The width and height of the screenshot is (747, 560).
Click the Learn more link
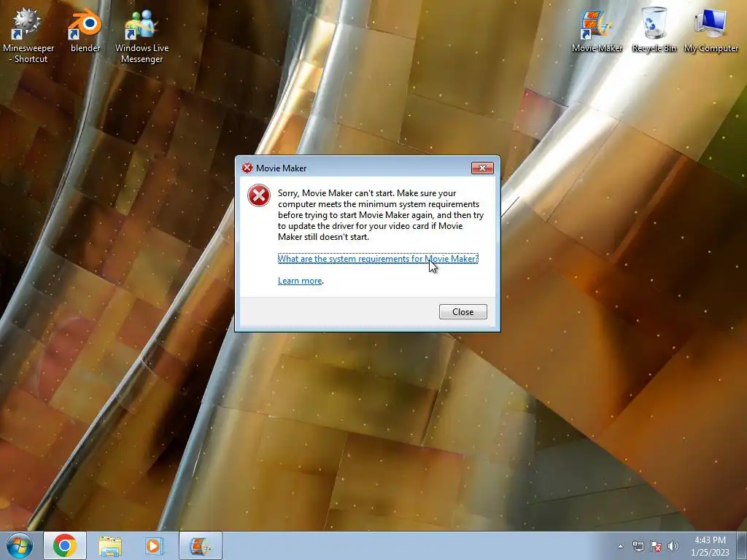300,281
